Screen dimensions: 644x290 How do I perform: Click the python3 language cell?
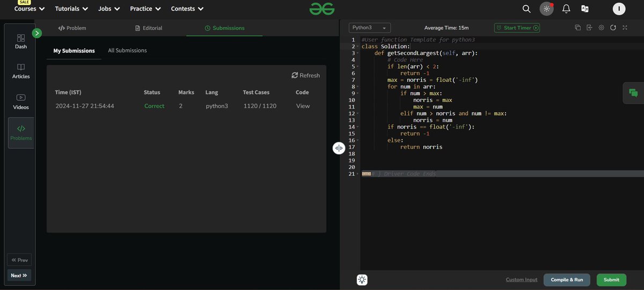tap(217, 106)
